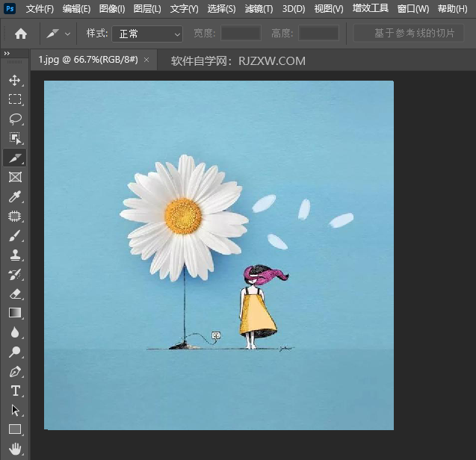This screenshot has height=460, width=476.
Task: Expand the toolbar with double-arrow chevron
Action: coord(7,54)
